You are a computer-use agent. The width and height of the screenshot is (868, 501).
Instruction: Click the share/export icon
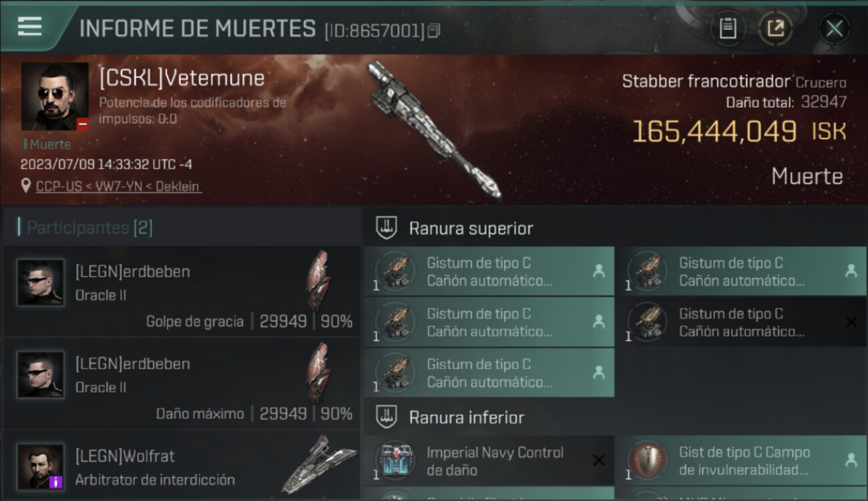coord(775,28)
